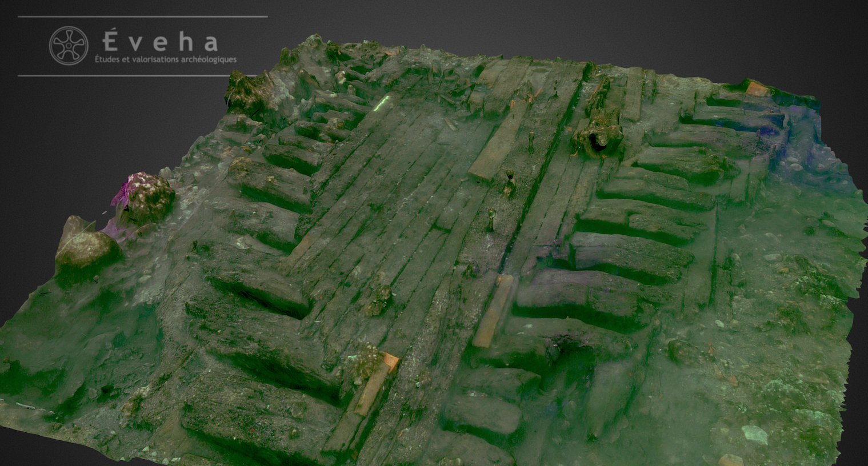Select the orange plank in lower centre
The width and height of the screenshot is (868, 466).
coord(493,311)
